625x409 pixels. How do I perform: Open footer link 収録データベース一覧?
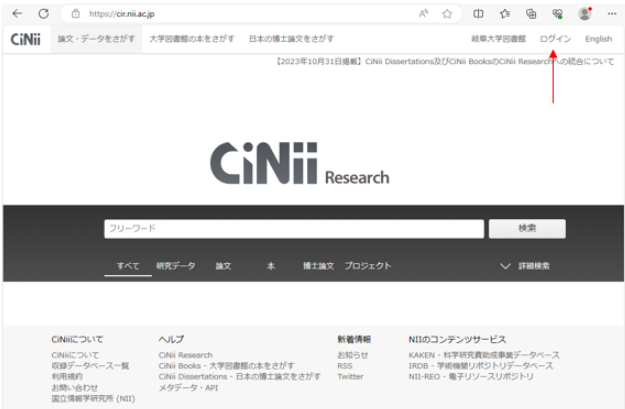[90, 366]
